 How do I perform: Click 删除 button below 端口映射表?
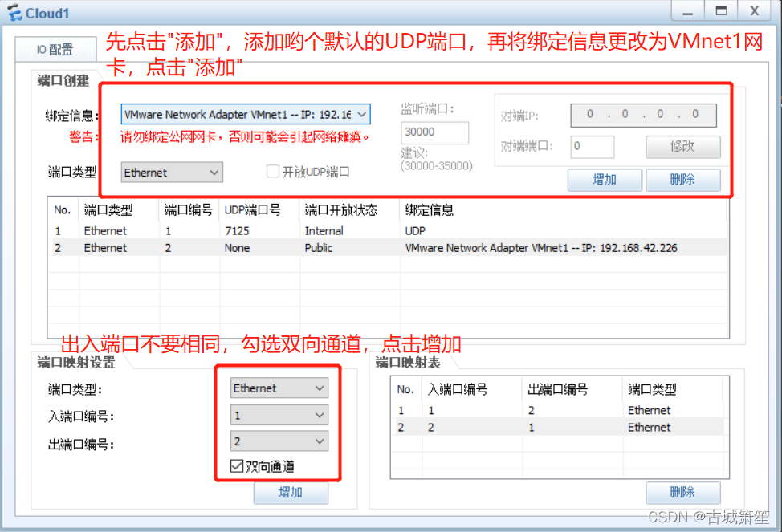point(682,493)
